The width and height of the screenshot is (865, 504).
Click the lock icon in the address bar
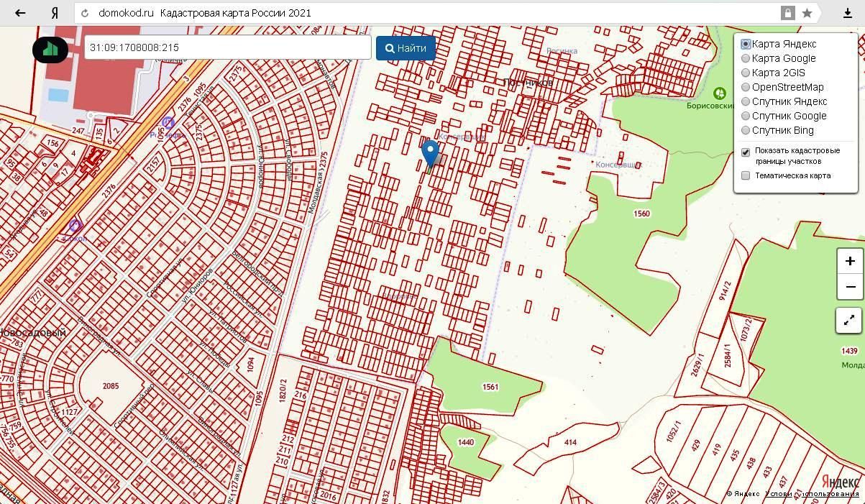pyautogui.click(x=788, y=13)
